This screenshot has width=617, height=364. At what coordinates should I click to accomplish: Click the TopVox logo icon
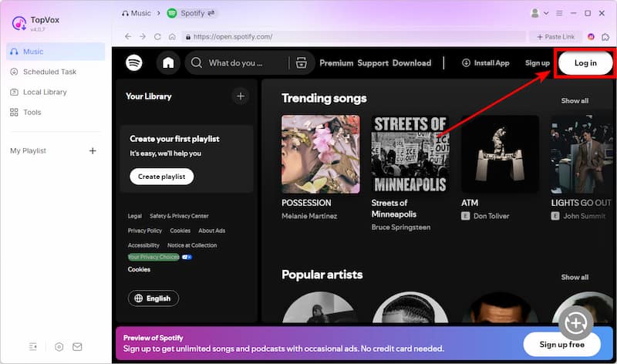click(x=19, y=23)
